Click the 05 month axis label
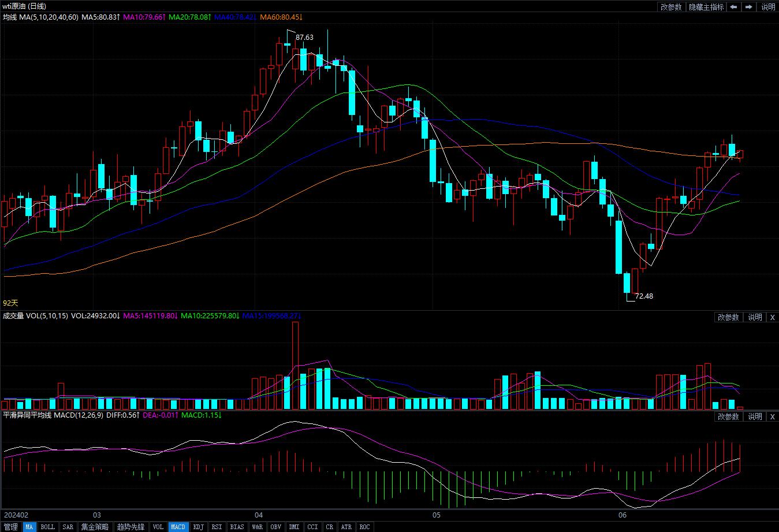 pos(437,515)
